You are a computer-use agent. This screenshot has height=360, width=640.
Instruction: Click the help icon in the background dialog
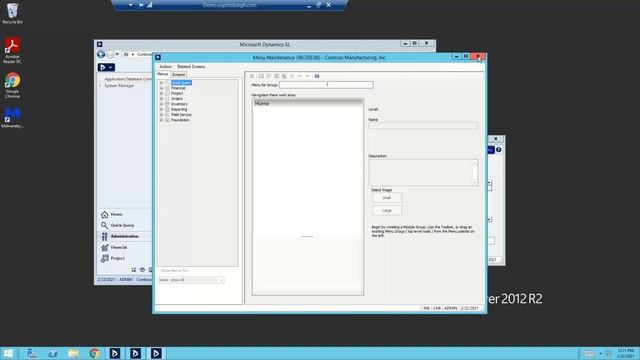click(x=499, y=150)
